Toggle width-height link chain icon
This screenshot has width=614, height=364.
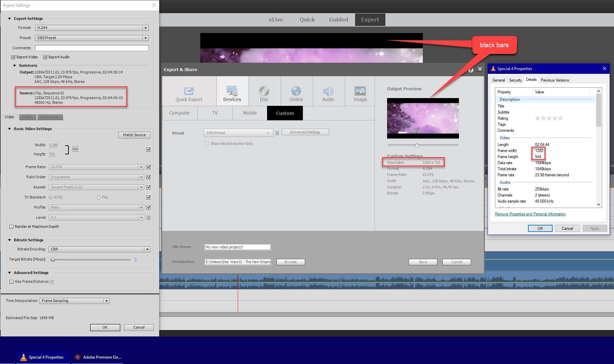click(75, 149)
